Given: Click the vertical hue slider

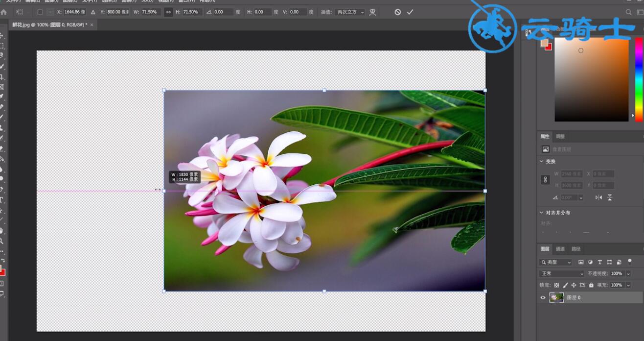Looking at the screenshot, I should coord(638,79).
